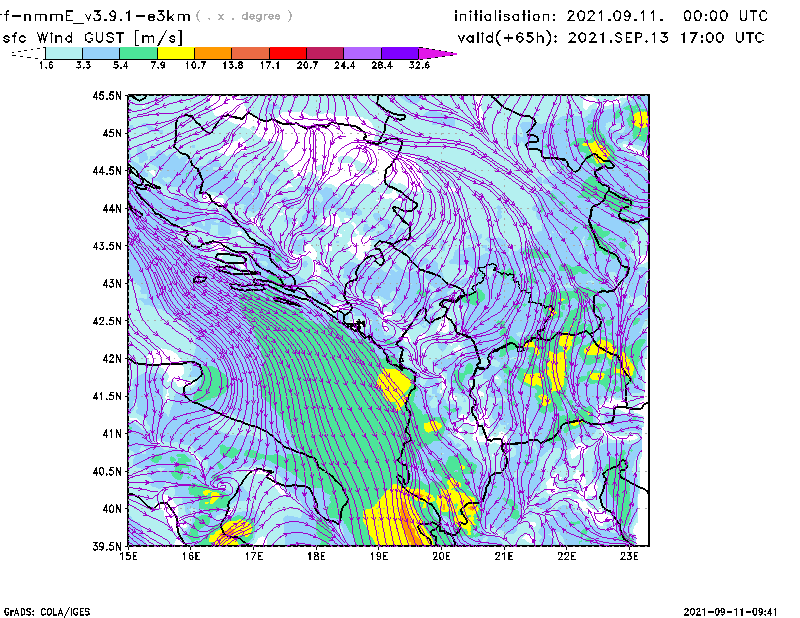Click the 'GrADS: COLA/IGES' credit text
Viewport: 800px width, 618px height.
[x=46, y=610]
